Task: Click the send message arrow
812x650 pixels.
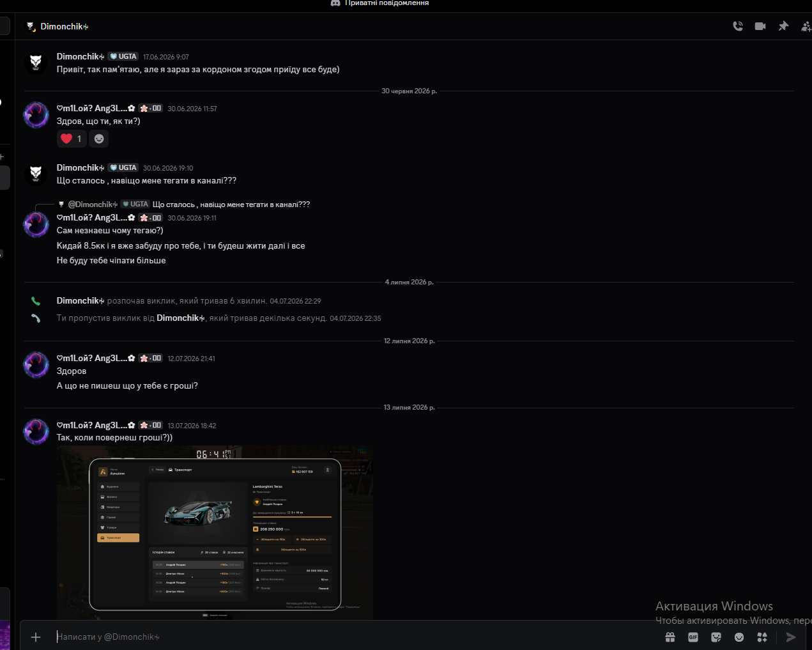Action: [x=791, y=637]
